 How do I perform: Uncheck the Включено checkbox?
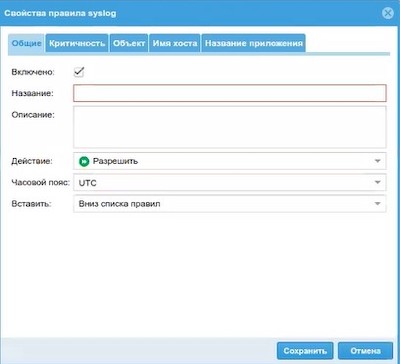click(79, 72)
